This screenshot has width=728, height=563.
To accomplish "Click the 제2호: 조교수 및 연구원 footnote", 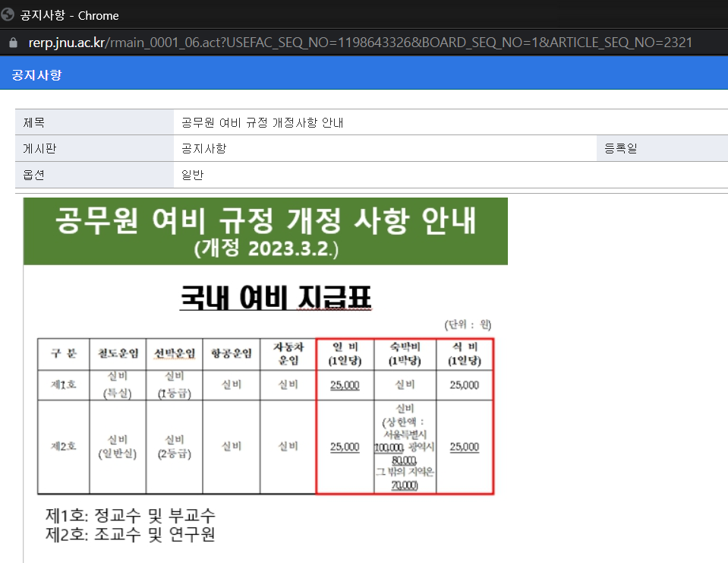I will tap(130, 535).
